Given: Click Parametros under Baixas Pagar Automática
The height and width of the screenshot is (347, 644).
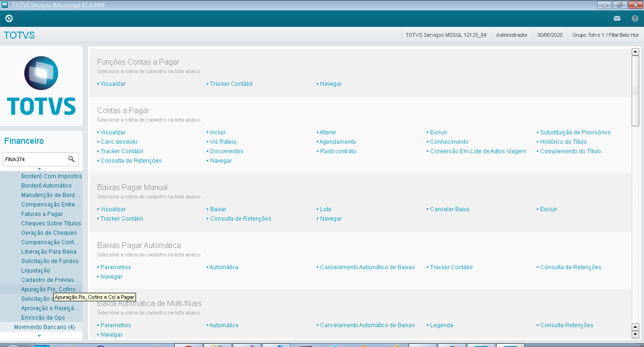Looking at the screenshot, I should point(116,267).
